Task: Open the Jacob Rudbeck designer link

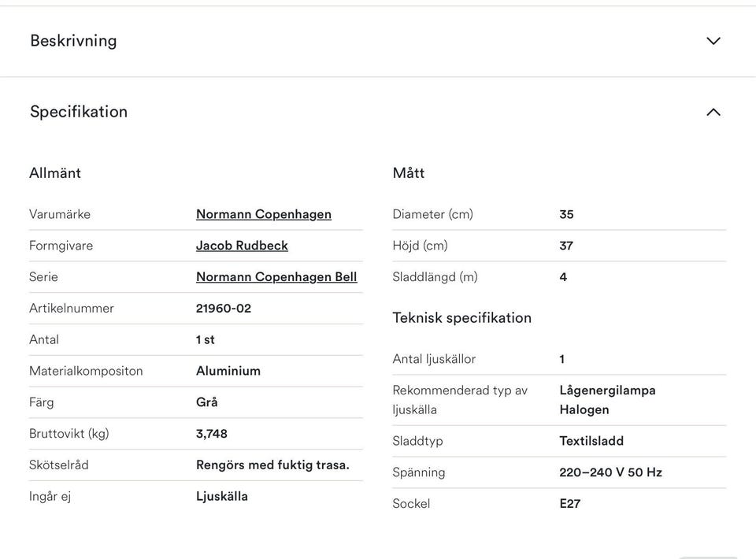Action: click(x=242, y=246)
